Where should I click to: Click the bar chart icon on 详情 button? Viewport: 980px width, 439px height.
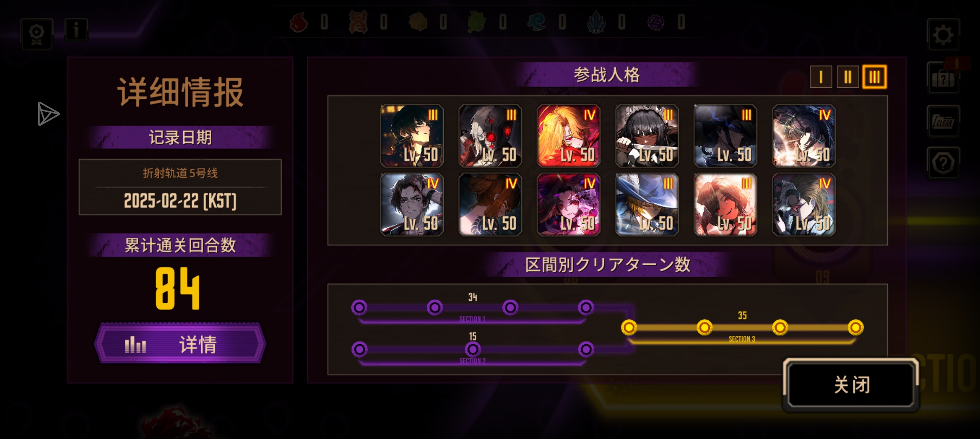tap(135, 345)
